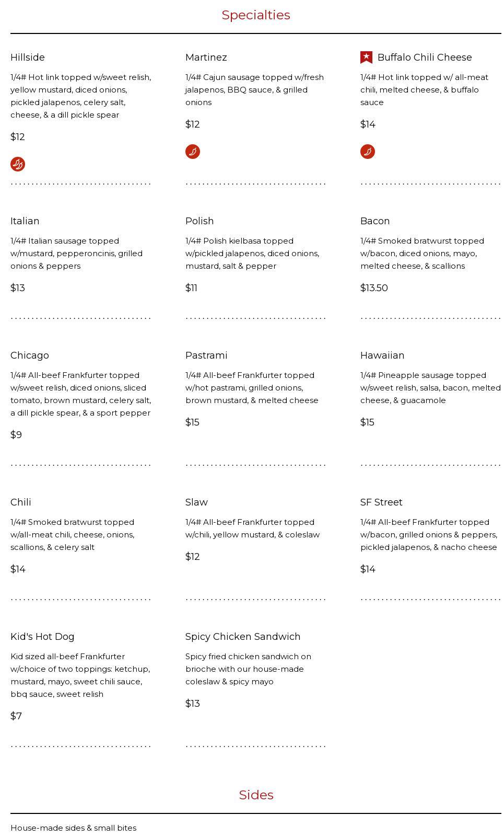Select the Martinez hot dog title
This screenshot has height=838, width=504.
[206, 58]
